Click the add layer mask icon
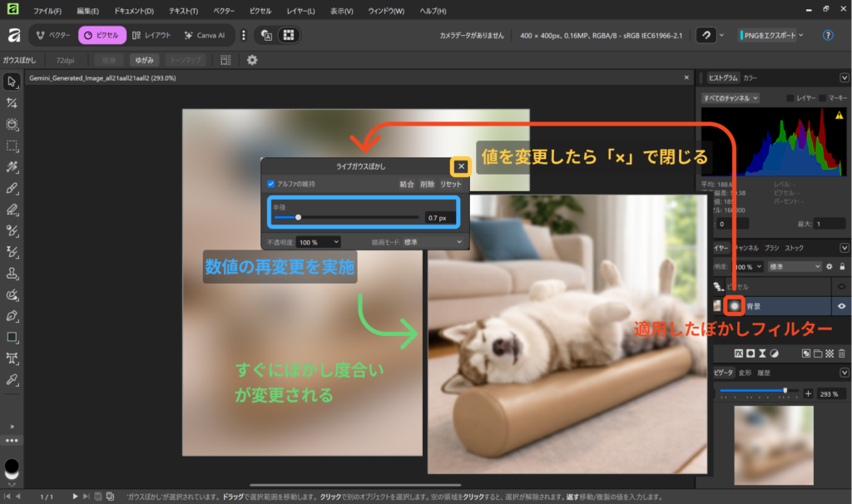Screen dimensions: 852x504 pyautogui.click(x=750, y=353)
